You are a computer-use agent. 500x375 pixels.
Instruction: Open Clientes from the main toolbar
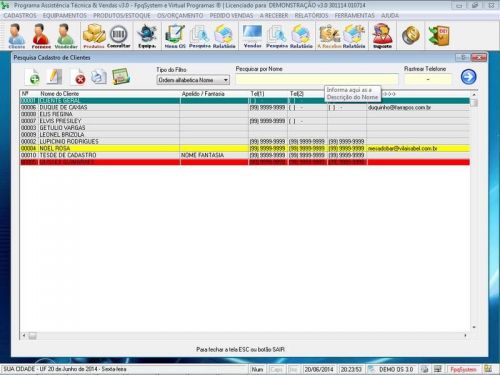(x=17, y=36)
